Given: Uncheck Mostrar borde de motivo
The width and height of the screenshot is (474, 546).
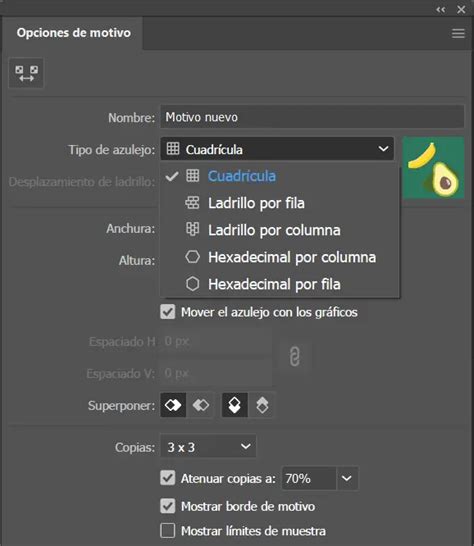Looking at the screenshot, I should (x=168, y=506).
